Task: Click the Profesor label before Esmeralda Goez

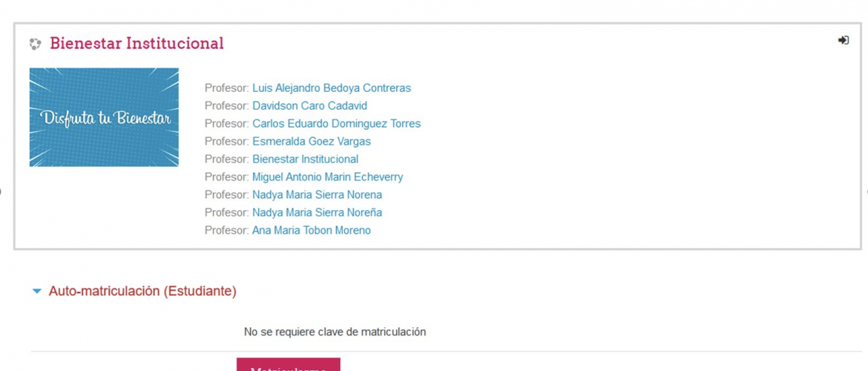Action: point(227,141)
